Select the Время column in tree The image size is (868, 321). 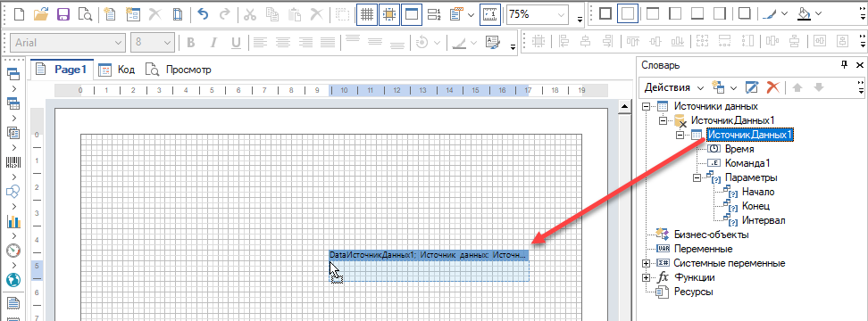pyautogui.click(x=739, y=149)
